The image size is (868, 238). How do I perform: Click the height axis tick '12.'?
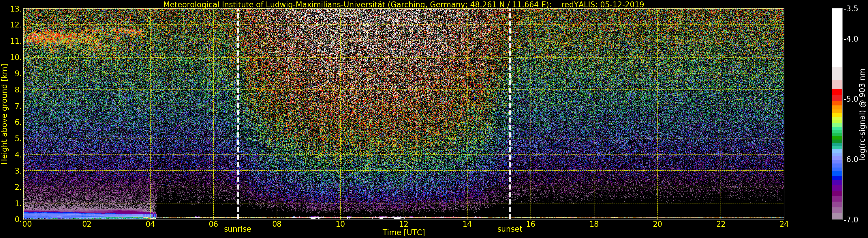[x=16, y=25]
